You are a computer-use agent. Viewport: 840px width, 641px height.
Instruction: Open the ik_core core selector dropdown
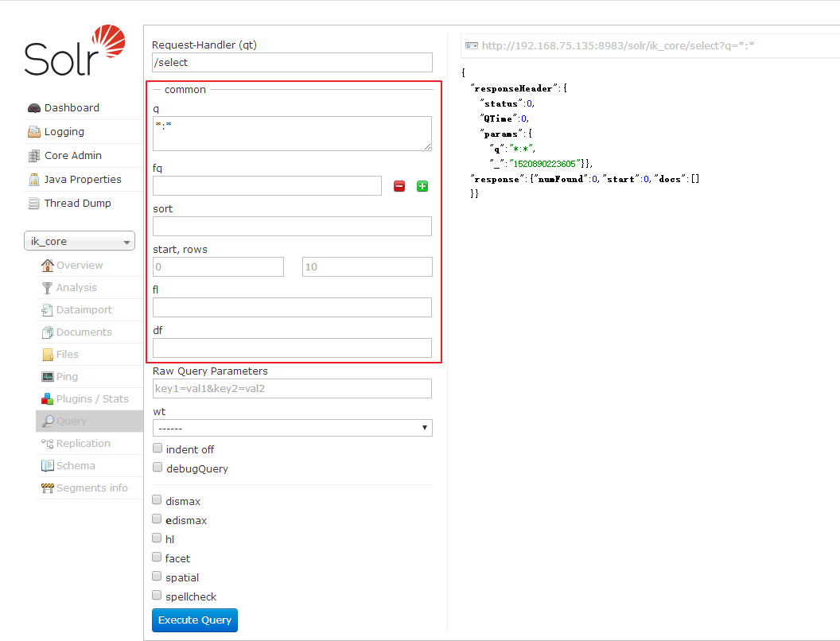(x=80, y=242)
